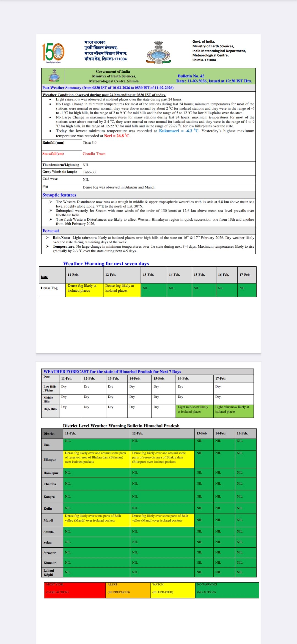Select 11-Feb yellow Dense Fog cell in seven-day table
Screen dimensions: 297x644
point(84,290)
